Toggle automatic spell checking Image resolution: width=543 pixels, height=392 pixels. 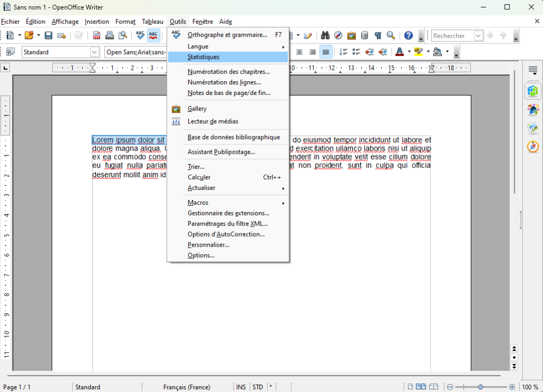[x=153, y=36]
